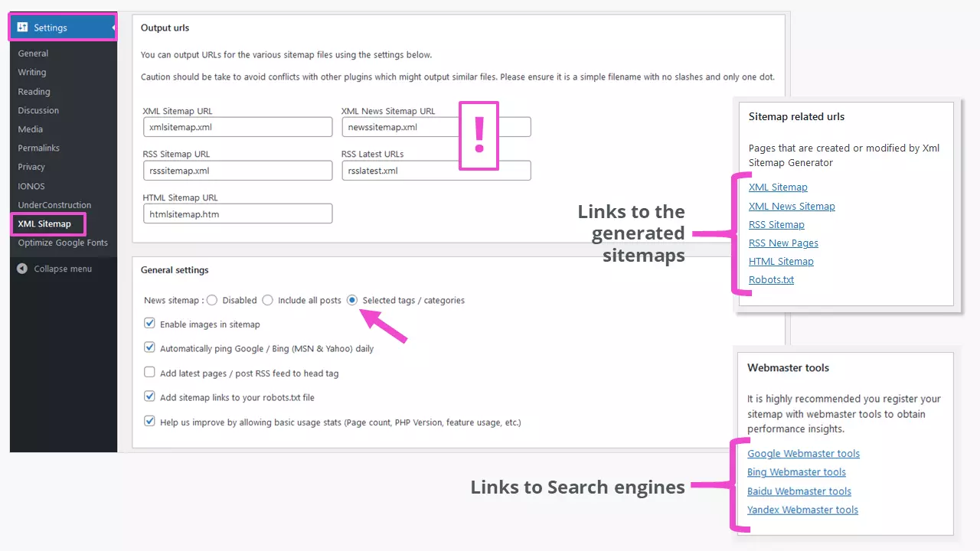Open Yandex Webmaster tools link

(x=802, y=510)
